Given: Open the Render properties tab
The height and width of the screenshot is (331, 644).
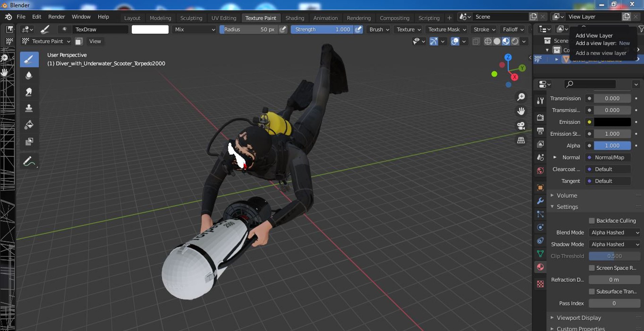Looking at the screenshot, I should [540, 117].
